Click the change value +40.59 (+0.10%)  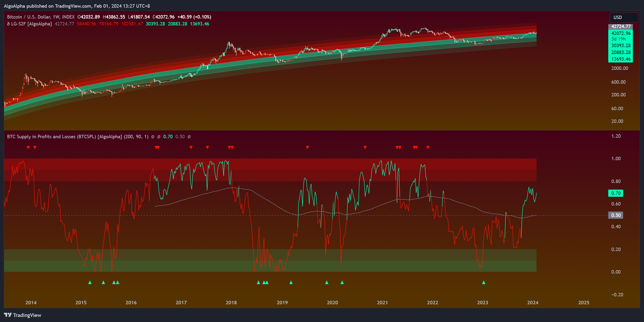click(194, 17)
